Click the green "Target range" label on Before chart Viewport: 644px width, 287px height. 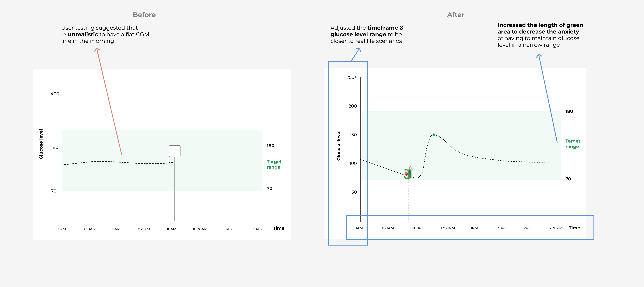point(274,164)
